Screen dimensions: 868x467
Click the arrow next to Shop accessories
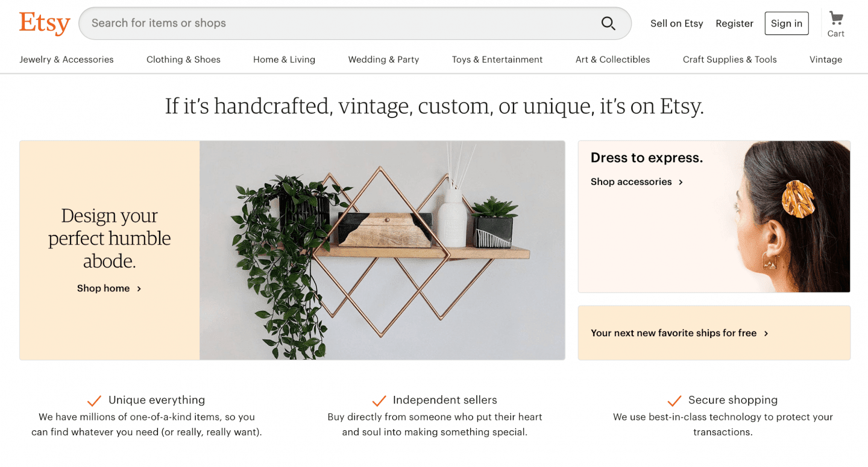[681, 182]
